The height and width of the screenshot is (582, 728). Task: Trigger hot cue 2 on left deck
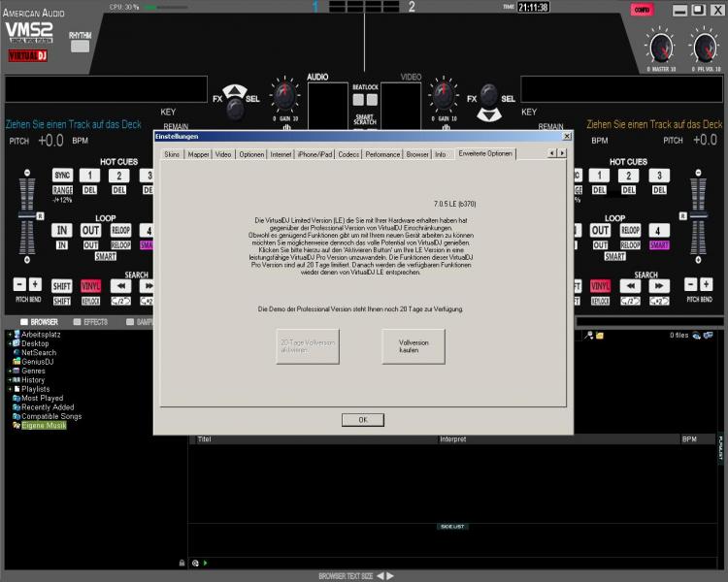click(118, 175)
